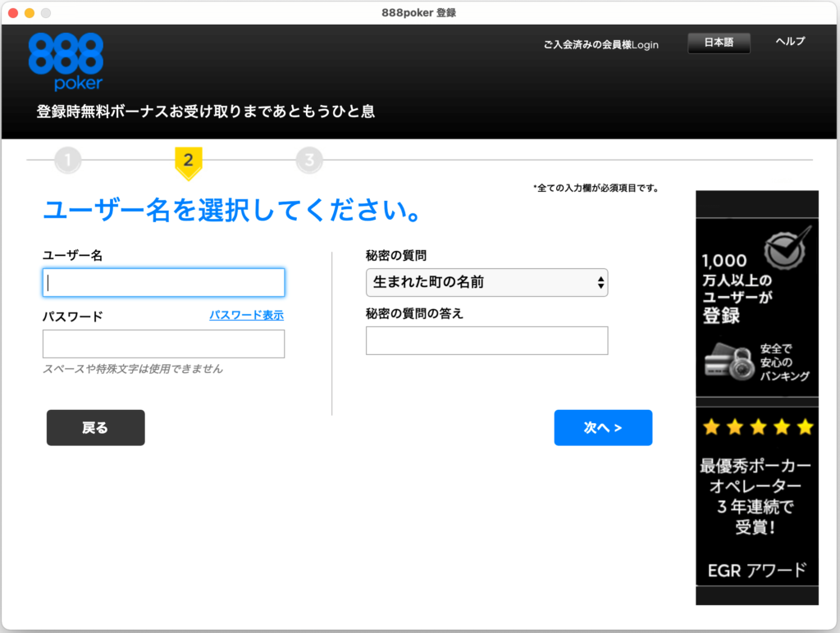Select the yellow step 2 marker
Image resolution: width=840 pixels, height=633 pixels.
click(x=189, y=163)
